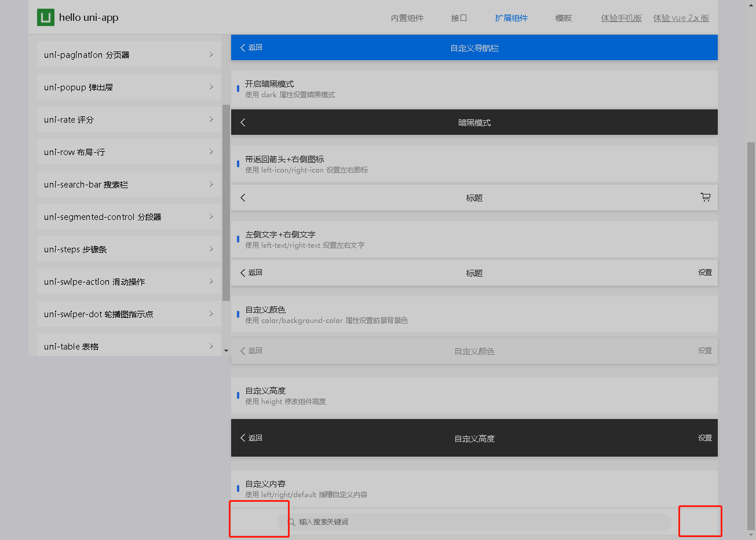Open uni-search-bar 搜索栏 list item
The height and width of the screenshot is (540, 756).
129,184
